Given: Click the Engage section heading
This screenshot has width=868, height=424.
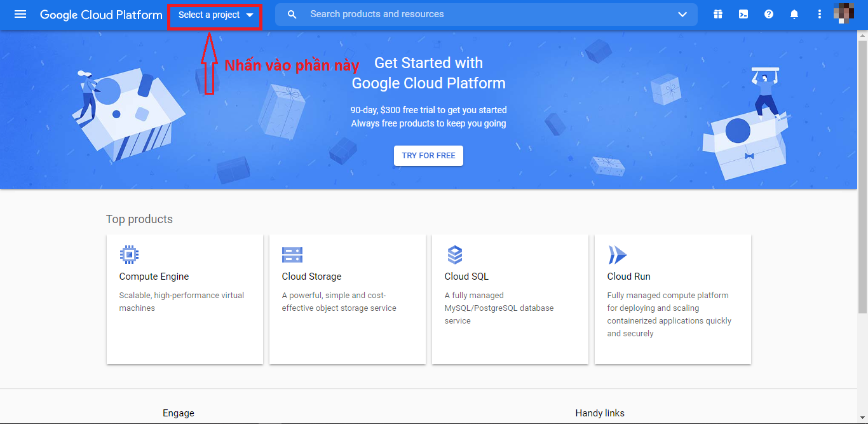Looking at the screenshot, I should [x=179, y=413].
